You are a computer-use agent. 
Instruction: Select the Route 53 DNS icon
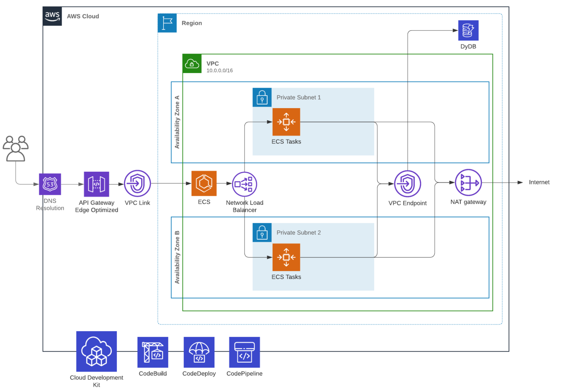[x=50, y=184]
